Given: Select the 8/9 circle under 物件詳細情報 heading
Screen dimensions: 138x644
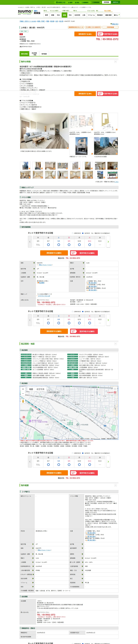Looking at the screenshot, I should [69, 245].
